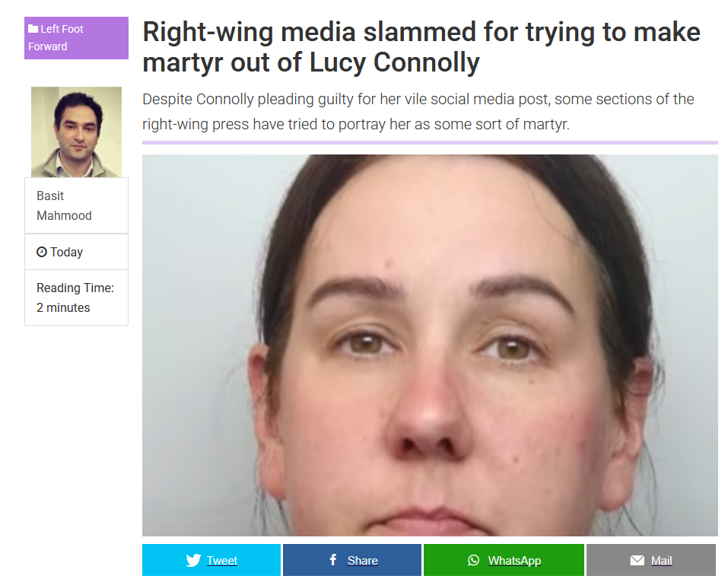This screenshot has height=579, width=728.
Task: Click the author profile photo
Action: pos(76,132)
